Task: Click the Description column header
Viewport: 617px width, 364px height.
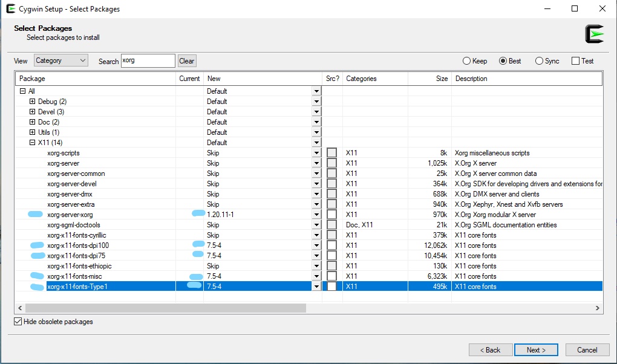Action: coord(527,79)
